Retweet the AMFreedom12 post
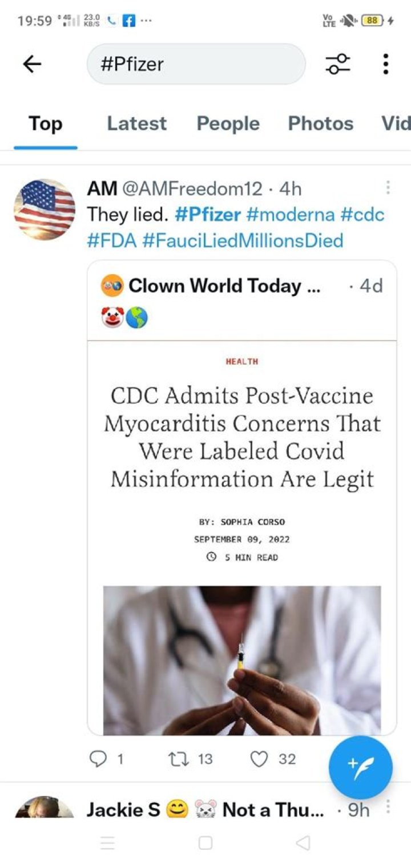Image resolution: width=411 pixels, height=868 pixels. click(190, 759)
